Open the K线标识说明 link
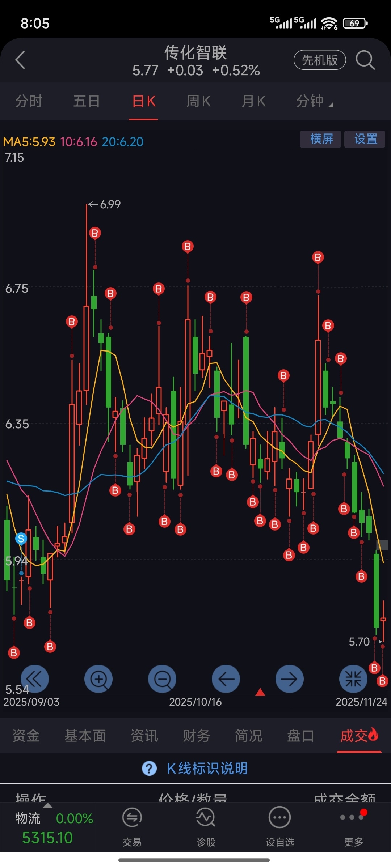391x868 pixels. coord(207,769)
